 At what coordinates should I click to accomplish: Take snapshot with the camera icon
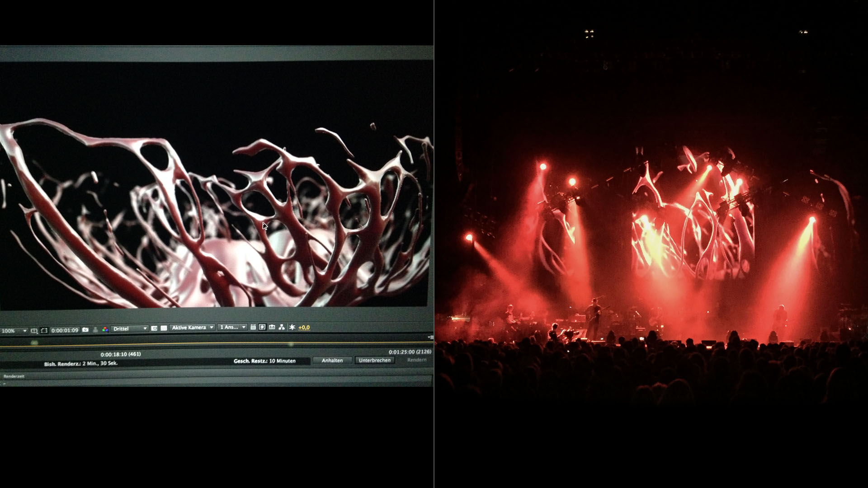point(85,330)
